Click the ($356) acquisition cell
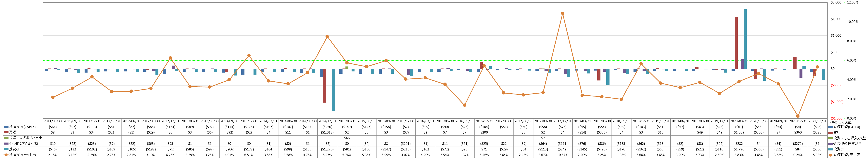Image resolution: width=868 pixels, height=158 pixels. pos(601,132)
